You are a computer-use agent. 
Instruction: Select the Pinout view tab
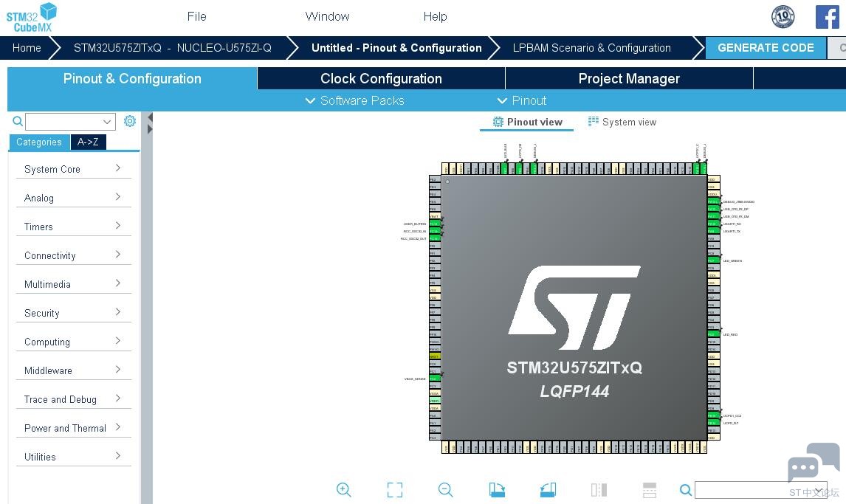point(527,122)
